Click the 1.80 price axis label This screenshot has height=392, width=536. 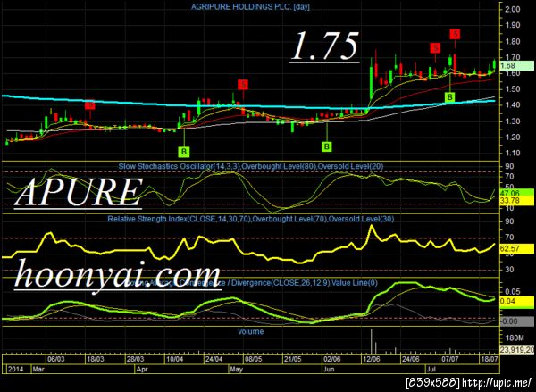tap(512, 42)
